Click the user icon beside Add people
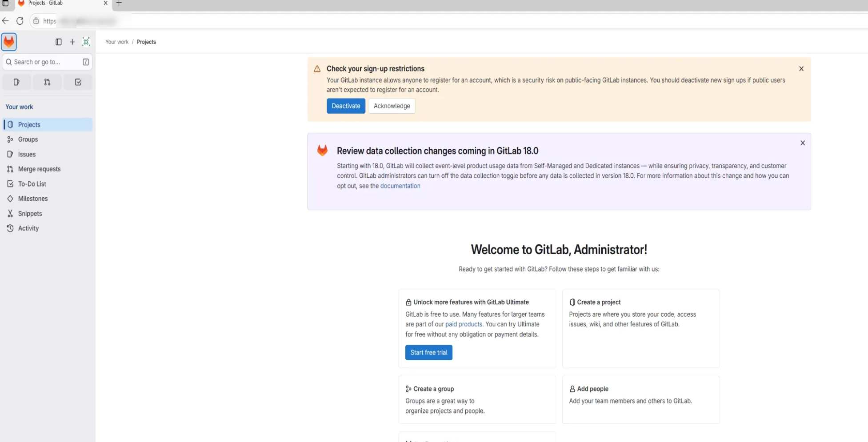 tap(572, 389)
